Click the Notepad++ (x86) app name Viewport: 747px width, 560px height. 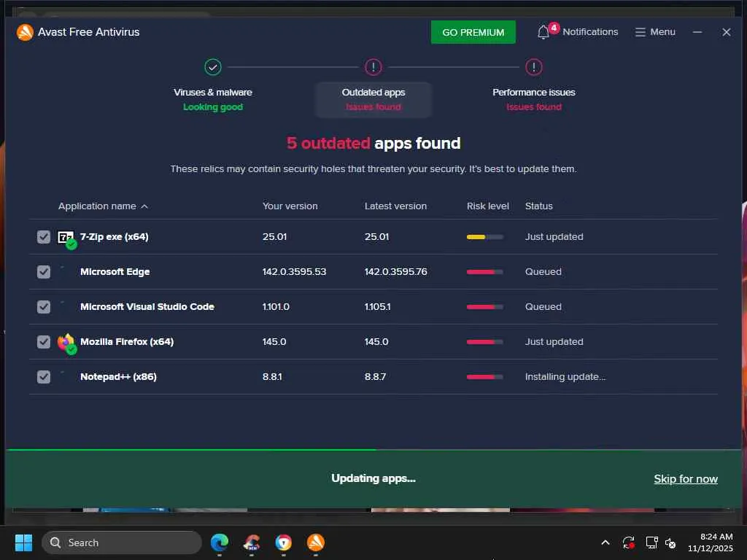click(x=118, y=377)
